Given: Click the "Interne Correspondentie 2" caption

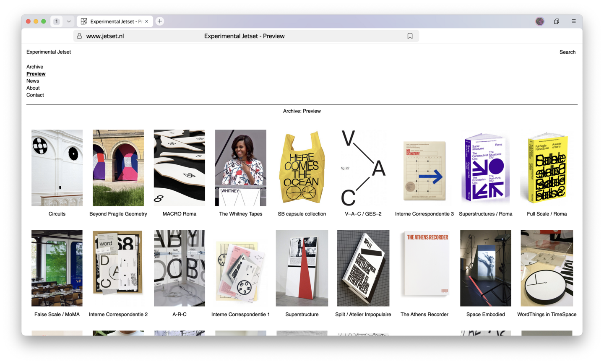Looking at the screenshot, I should coord(118,315).
